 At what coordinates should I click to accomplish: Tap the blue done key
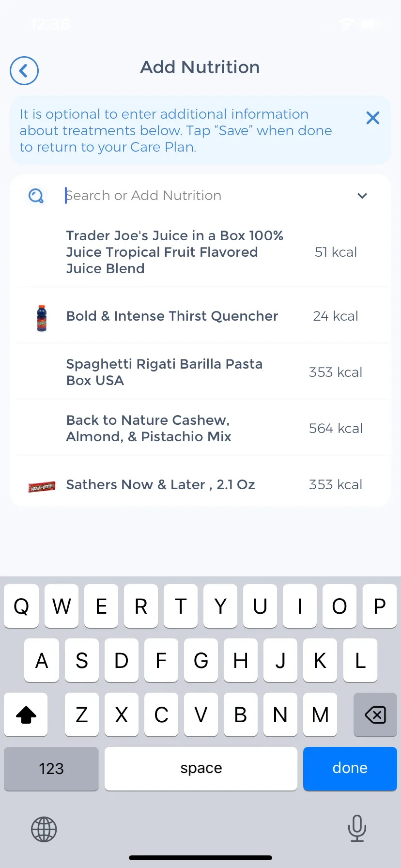click(350, 769)
